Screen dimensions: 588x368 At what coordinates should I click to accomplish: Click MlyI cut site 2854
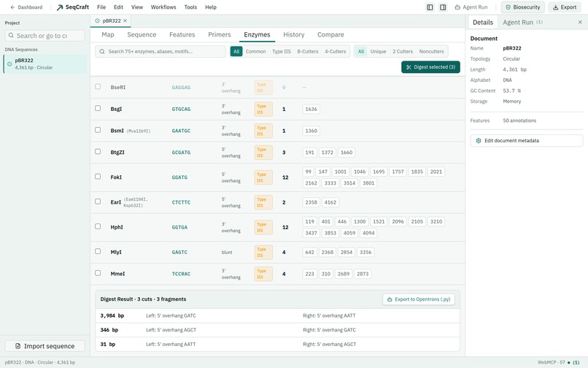(x=346, y=253)
